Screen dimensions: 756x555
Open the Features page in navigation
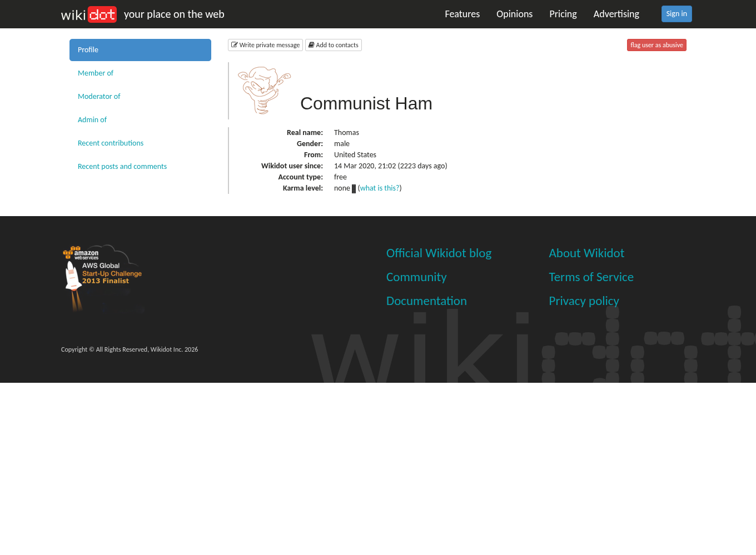(x=462, y=14)
